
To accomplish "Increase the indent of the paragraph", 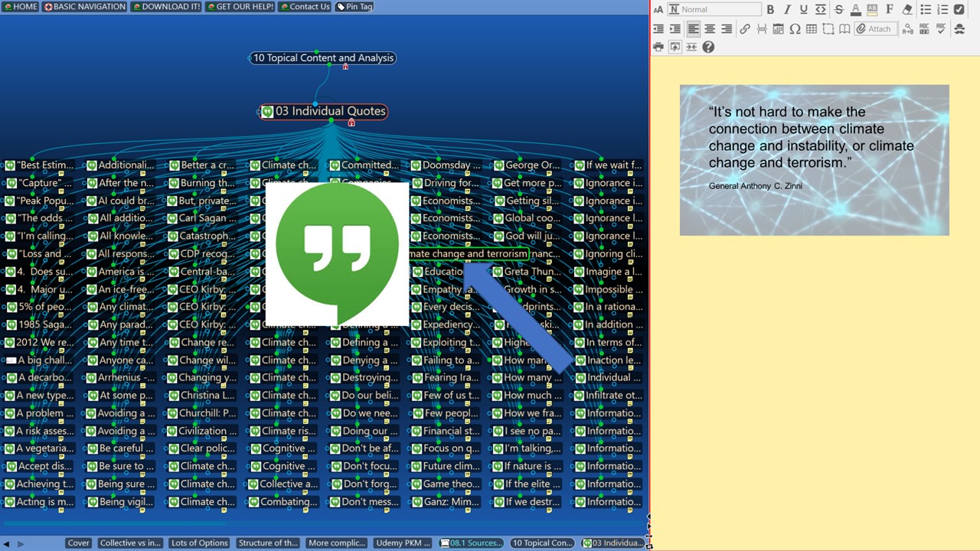I will pos(675,29).
